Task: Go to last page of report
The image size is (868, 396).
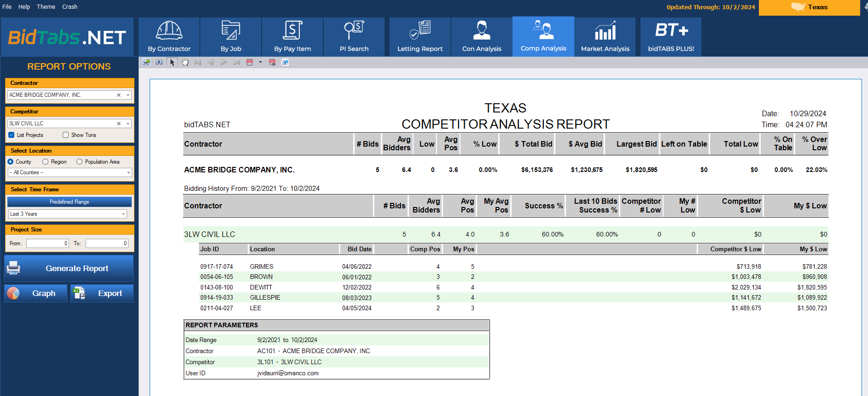Action: pyautogui.click(x=237, y=62)
